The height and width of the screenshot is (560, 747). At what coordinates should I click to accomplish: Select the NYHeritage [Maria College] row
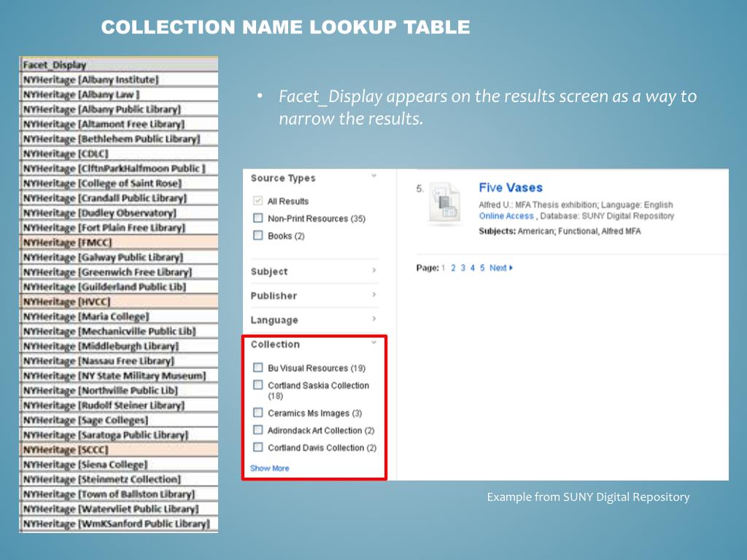point(119,316)
